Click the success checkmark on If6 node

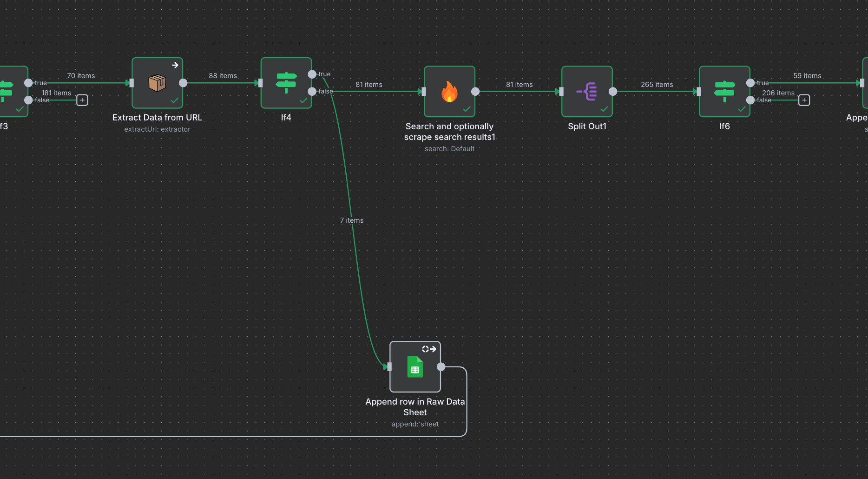(x=742, y=109)
